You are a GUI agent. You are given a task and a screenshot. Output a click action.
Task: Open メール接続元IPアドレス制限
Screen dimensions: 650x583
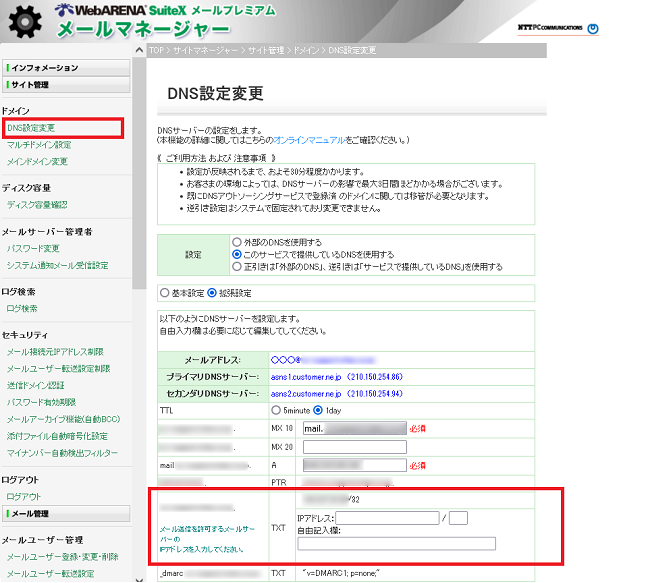click(55, 352)
